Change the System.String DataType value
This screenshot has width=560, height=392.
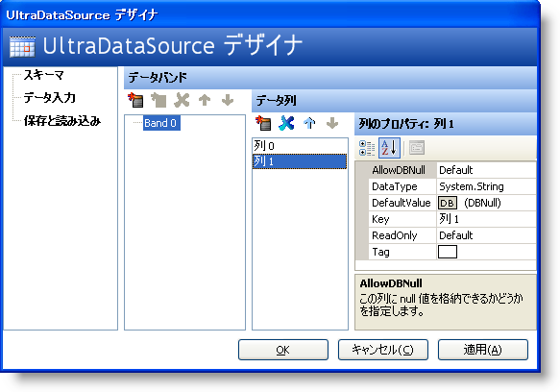tap(486, 186)
